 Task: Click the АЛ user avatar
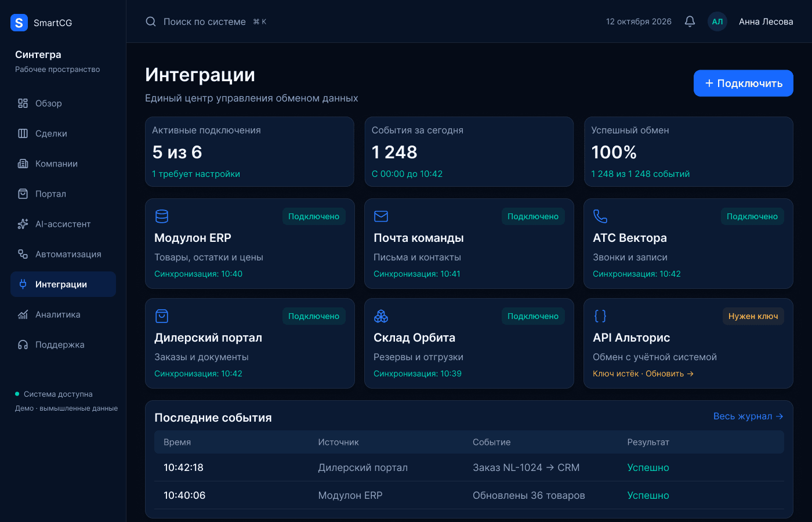tap(717, 21)
